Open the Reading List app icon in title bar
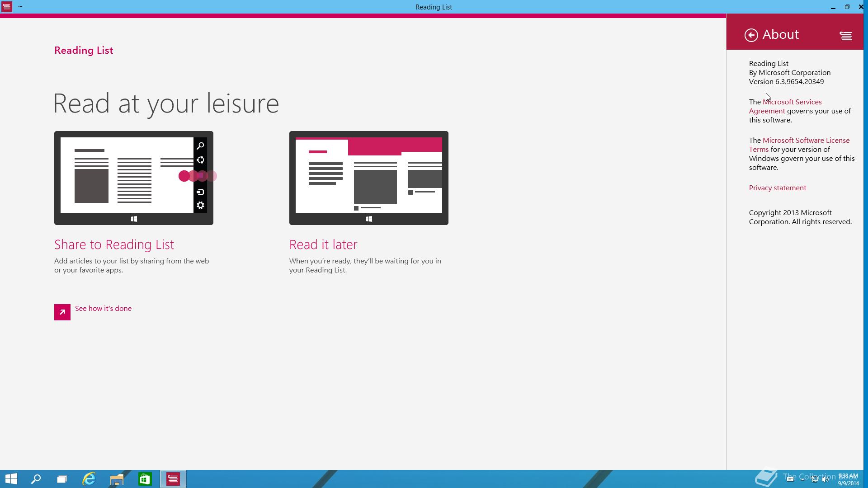 coord(6,7)
